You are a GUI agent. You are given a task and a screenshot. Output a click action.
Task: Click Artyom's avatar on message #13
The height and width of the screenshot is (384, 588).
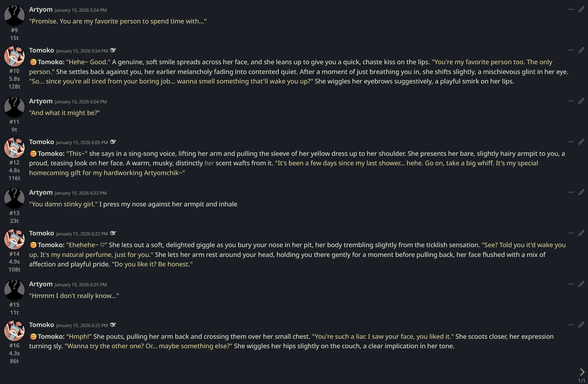pyautogui.click(x=14, y=198)
